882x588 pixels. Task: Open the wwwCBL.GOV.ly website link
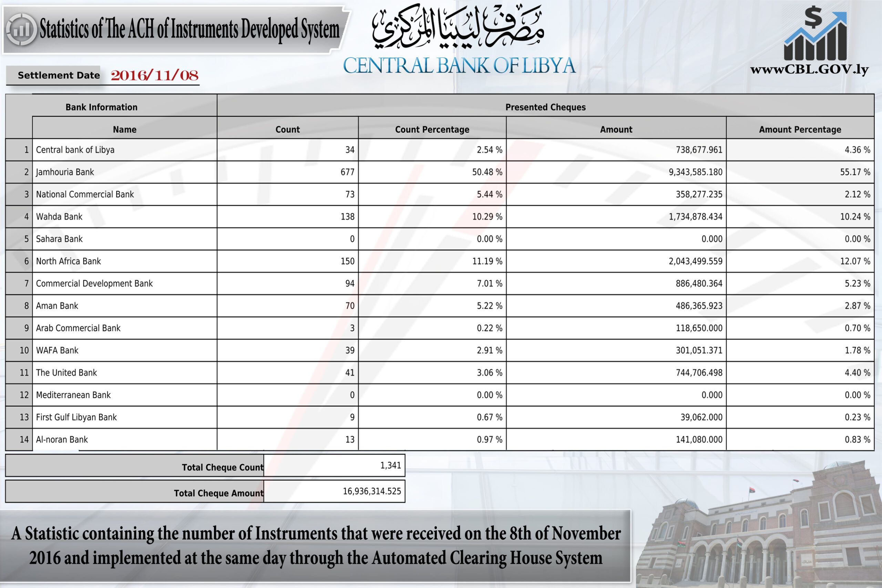(x=809, y=70)
